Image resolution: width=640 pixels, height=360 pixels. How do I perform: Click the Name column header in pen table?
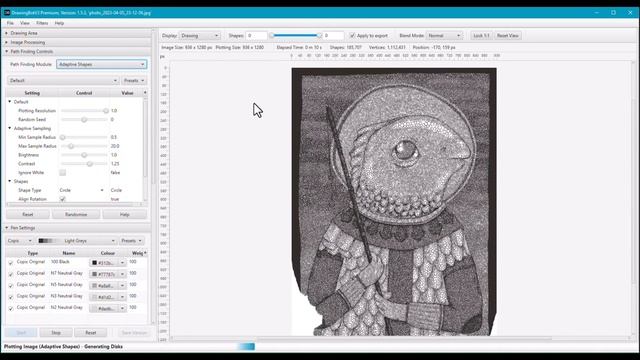(x=69, y=253)
